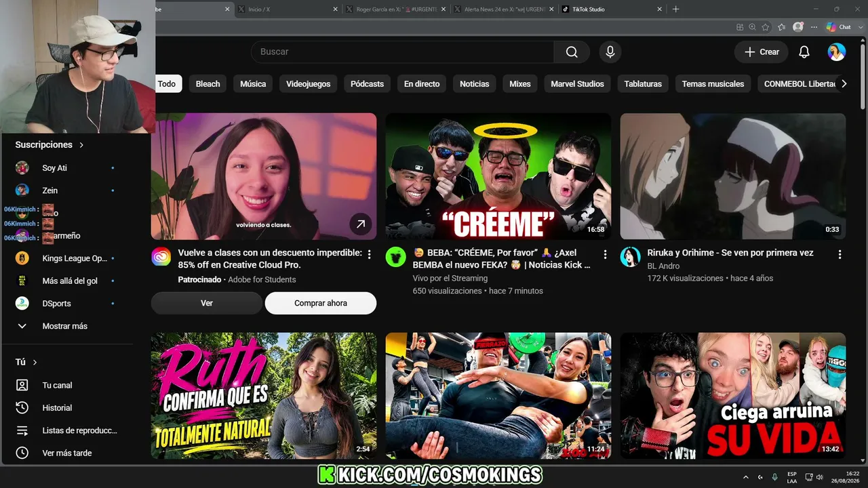Show more category chips with the right arrow
This screenshot has width=868, height=488.
click(x=844, y=84)
